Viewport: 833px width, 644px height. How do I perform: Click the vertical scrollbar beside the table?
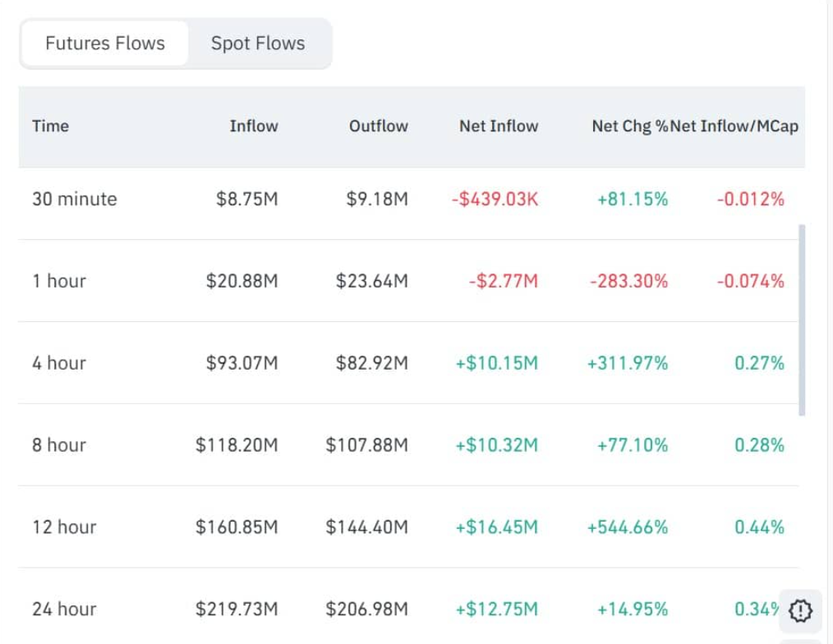point(802,320)
